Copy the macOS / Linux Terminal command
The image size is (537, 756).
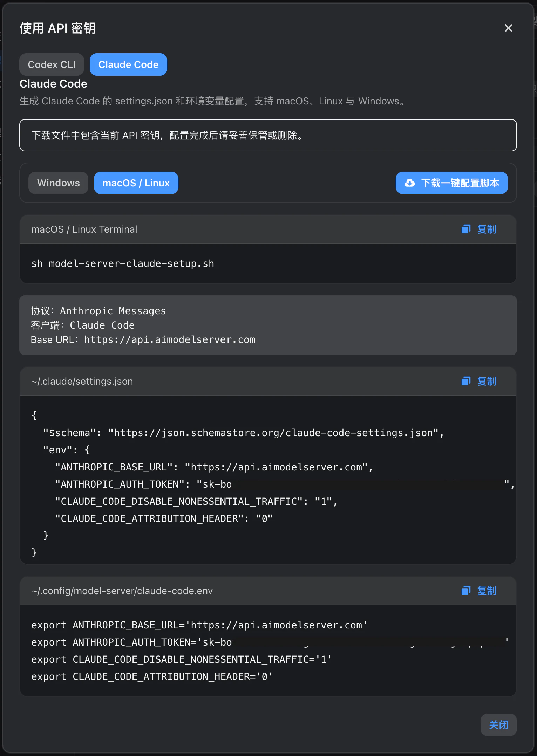point(479,229)
